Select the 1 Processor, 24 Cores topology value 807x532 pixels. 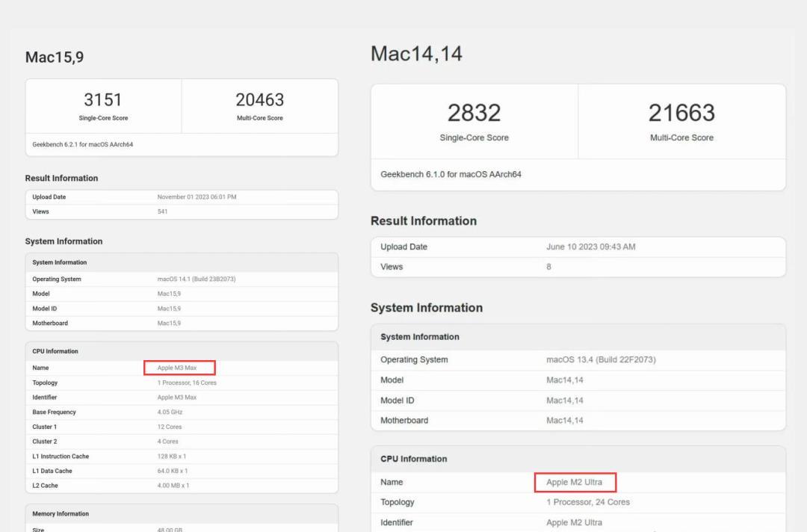point(588,502)
